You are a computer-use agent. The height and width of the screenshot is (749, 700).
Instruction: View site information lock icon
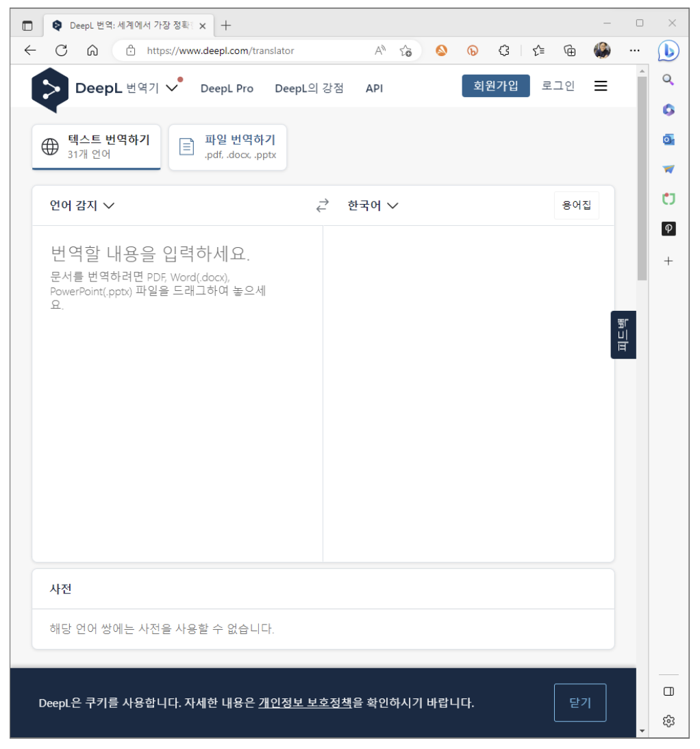(130, 50)
